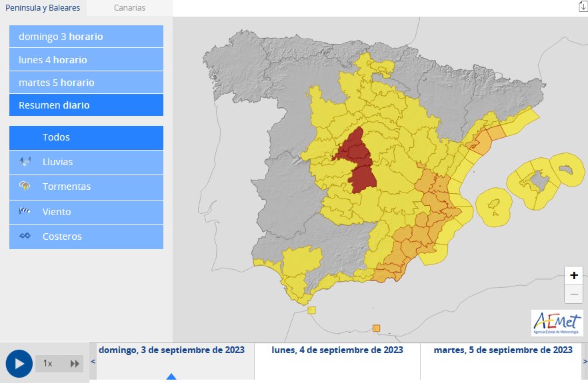Select lunes, 4 de septiembre de 2023
Viewport: 588px width, 383px height.
pos(337,350)
